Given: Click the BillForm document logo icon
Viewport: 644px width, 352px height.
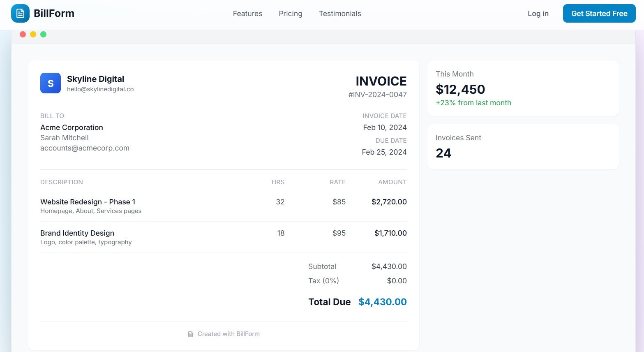Looking at the screenshot, I should coord(20,14).
